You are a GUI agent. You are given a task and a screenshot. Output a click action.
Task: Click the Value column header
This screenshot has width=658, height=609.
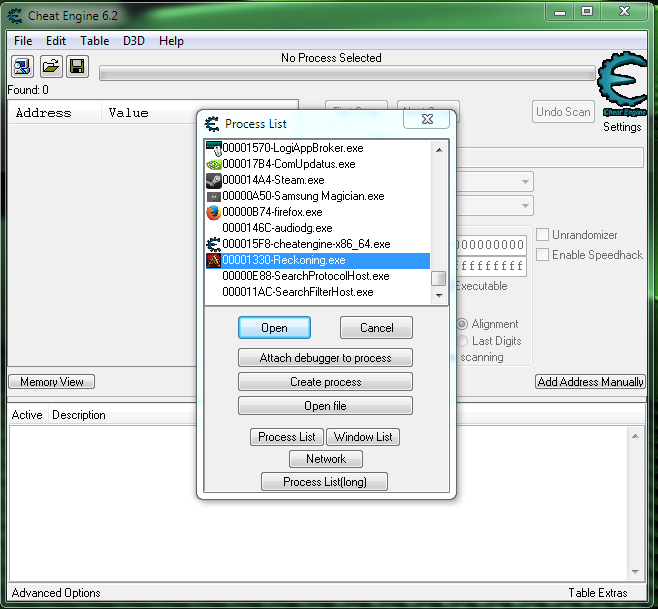(149, 112)
